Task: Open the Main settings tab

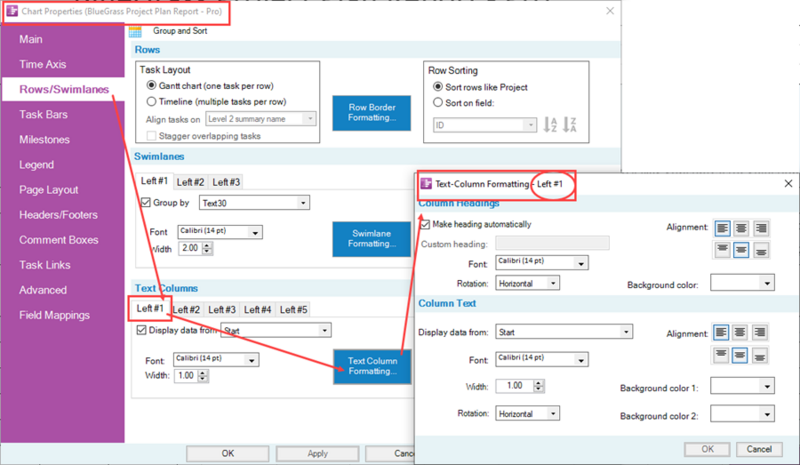Action: (x=31, y=39)
